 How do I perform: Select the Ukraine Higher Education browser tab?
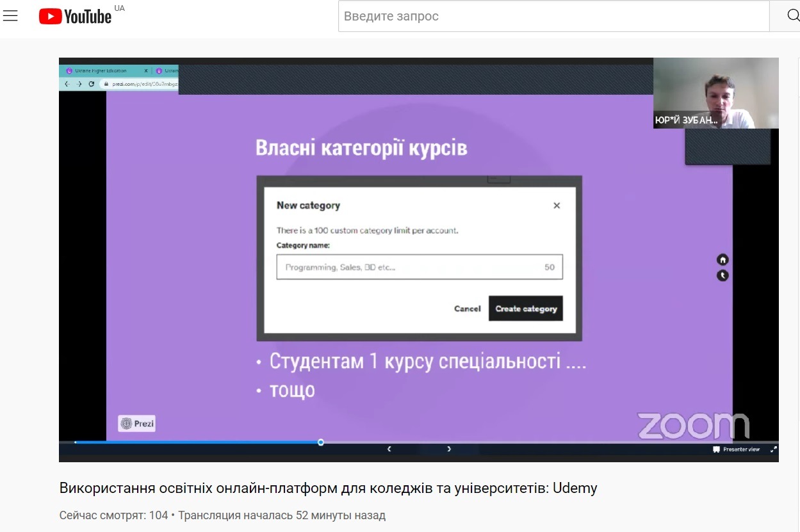[x=101, y=70]
